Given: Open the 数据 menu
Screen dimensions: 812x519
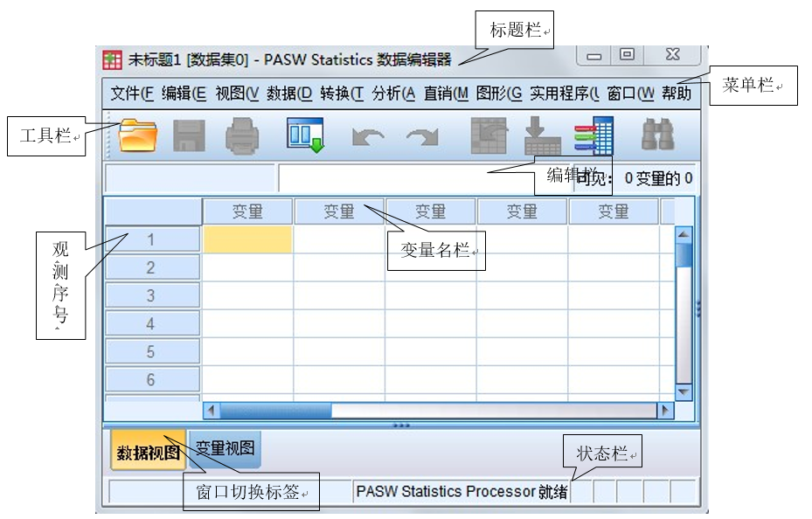Looking at the screenshot, I should (x=289, y=93).
